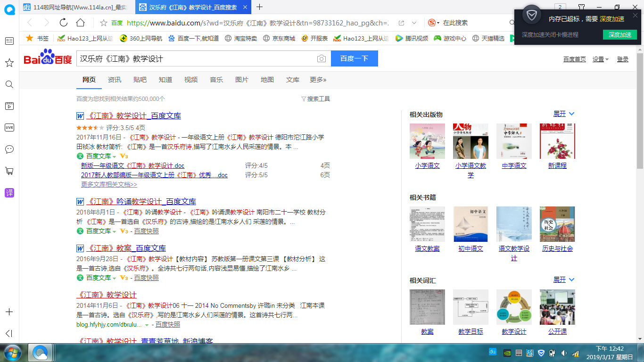
Task: Click the 书签 bookmarks star
Action: pyautogui.click(x=29, y=38)
